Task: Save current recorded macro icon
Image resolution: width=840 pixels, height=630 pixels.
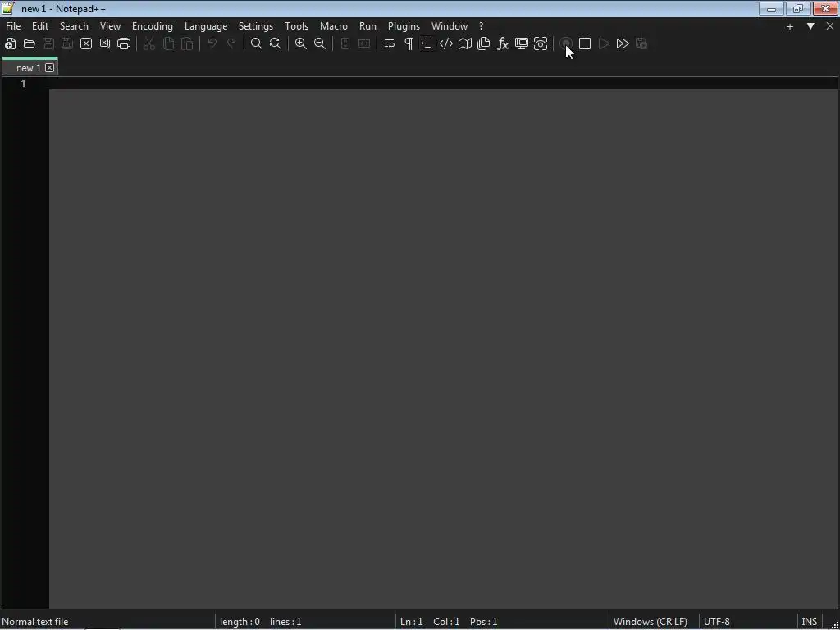Action: [x=641, y=44]
